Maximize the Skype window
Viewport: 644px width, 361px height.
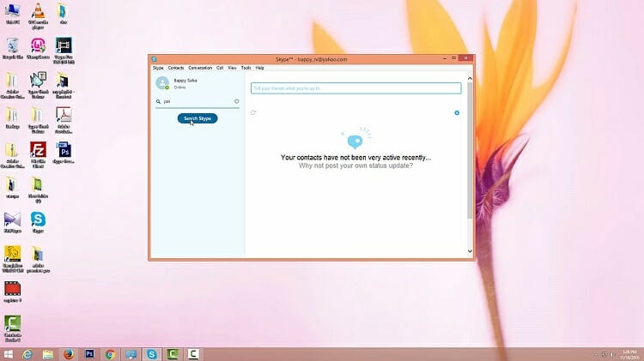pyautogui.click(x=454, y=58)
